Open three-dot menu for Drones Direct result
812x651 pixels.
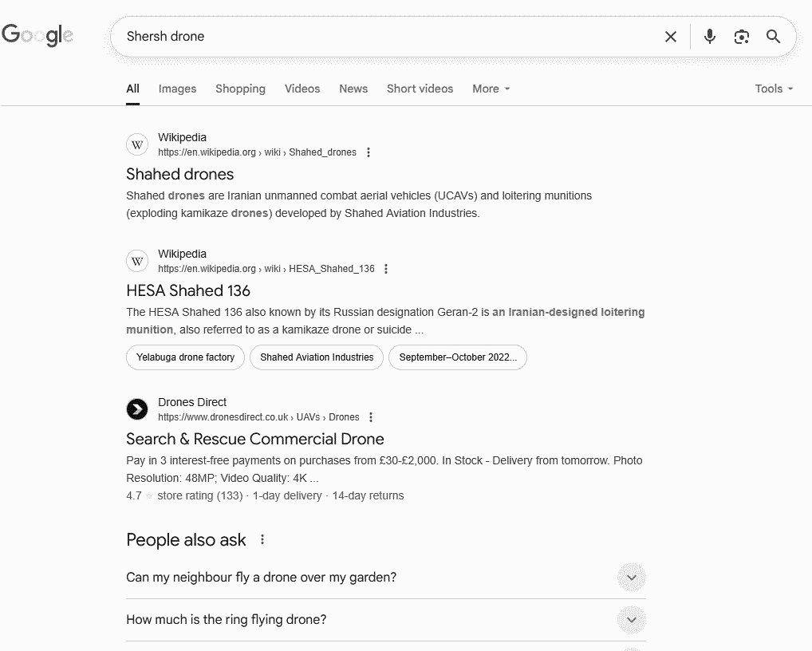[x=371, y=417]
